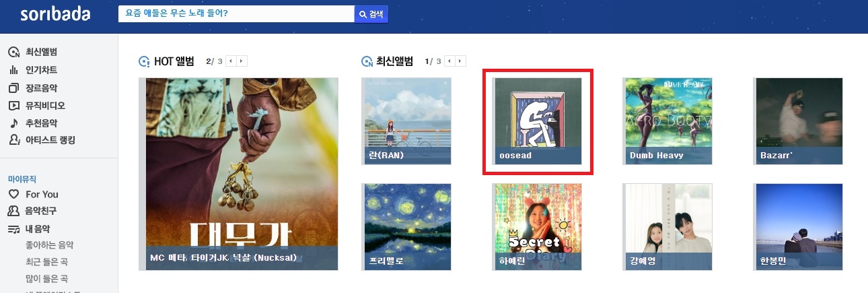Screen dimensions: 868x293
Task: Go to previous 최신앨범 page
Action: (x=449, y=61)
